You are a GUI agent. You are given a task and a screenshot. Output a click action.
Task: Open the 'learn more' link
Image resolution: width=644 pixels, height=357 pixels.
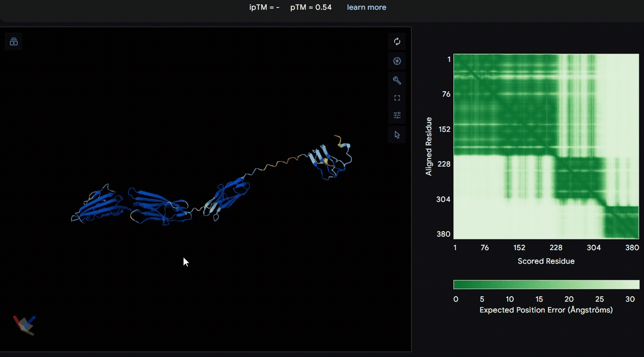point(367,7)
